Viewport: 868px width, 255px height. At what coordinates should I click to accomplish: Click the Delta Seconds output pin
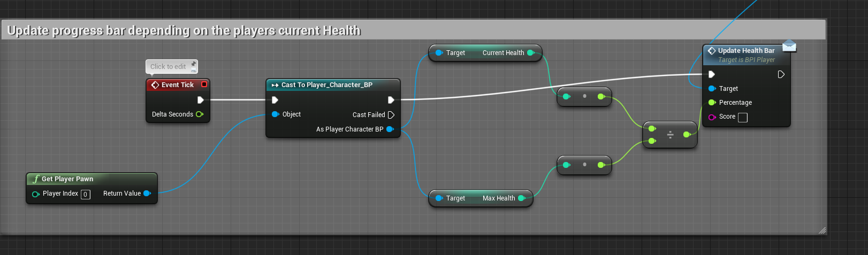(200, 114)
